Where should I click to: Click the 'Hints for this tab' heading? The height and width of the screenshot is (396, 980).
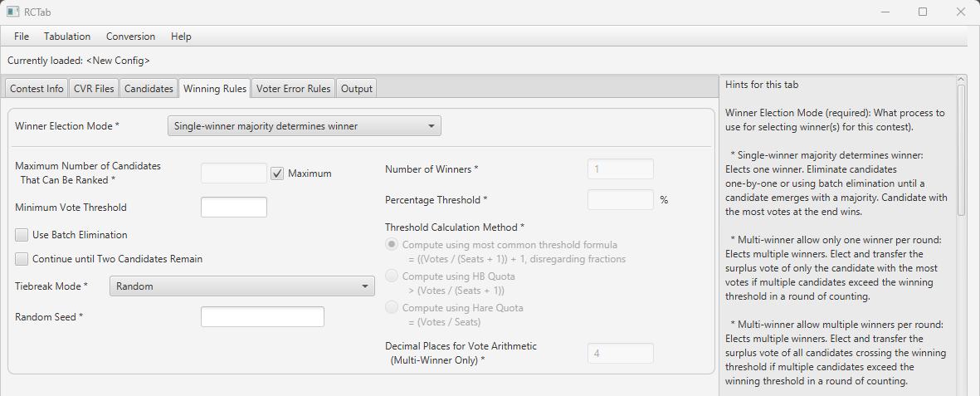point(762,85)
